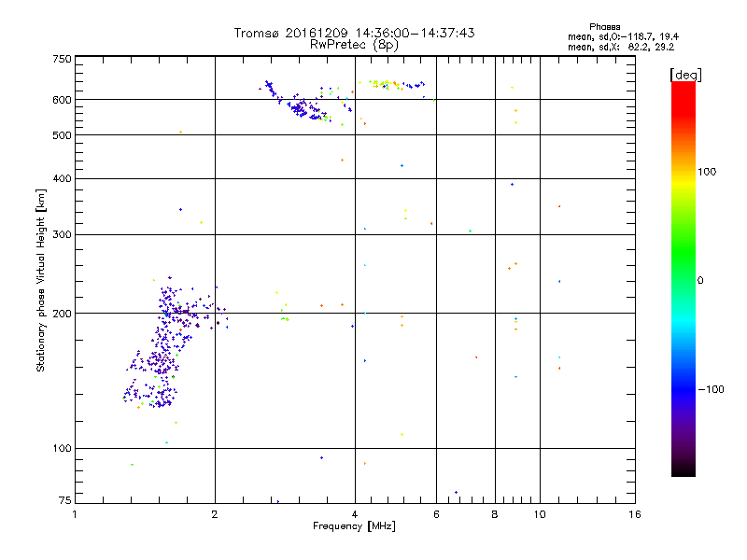Viewport: 747px width, 560px height.
Task: Click y-axis tick label '400'
Action: [62, 178]
